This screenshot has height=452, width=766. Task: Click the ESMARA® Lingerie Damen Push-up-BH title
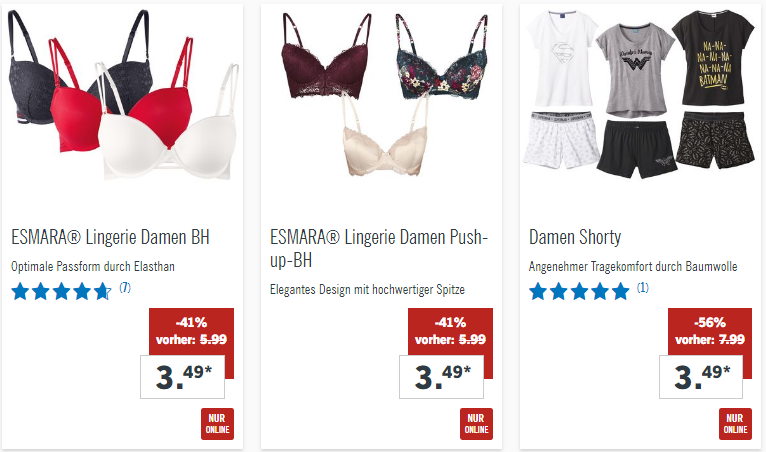click(379, 249)
